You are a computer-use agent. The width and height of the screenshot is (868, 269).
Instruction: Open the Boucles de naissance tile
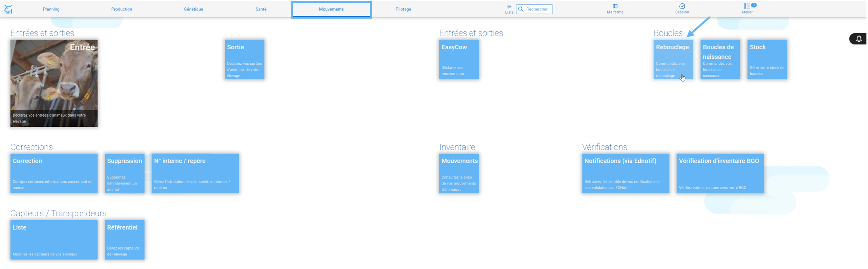click(720, 60)
